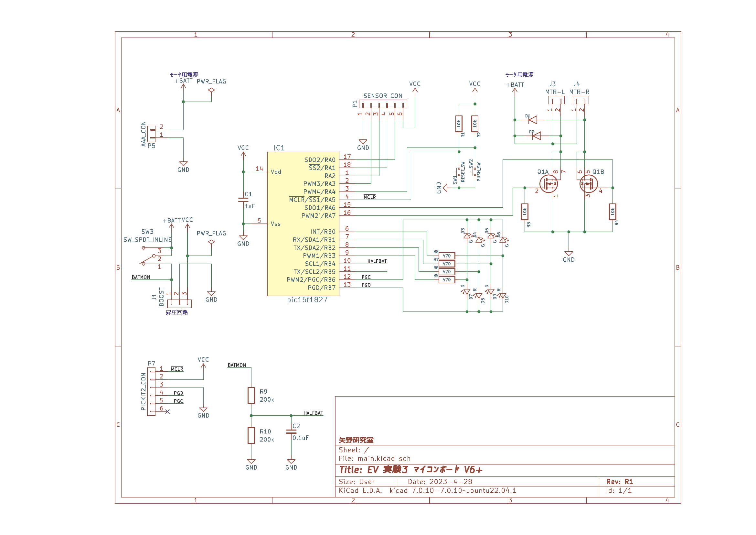
Task: Select the C2 0.1uF capacitor
Action: [x=291, y=431]
